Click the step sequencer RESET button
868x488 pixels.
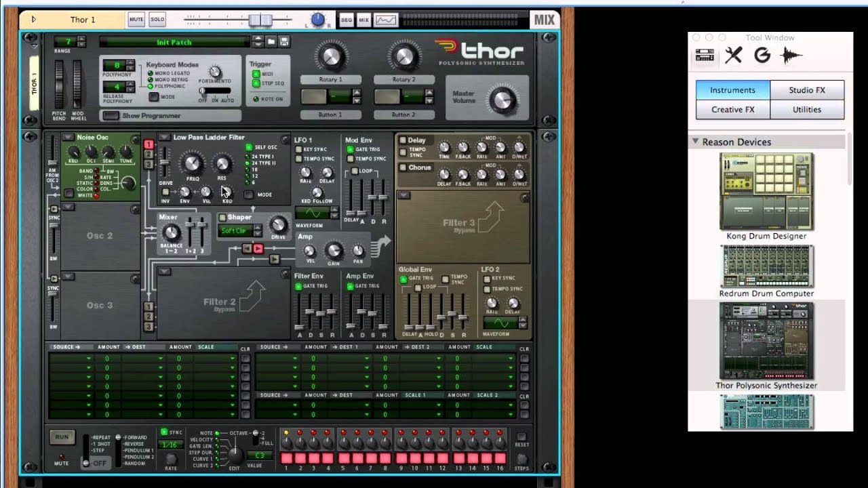(521, 437)
